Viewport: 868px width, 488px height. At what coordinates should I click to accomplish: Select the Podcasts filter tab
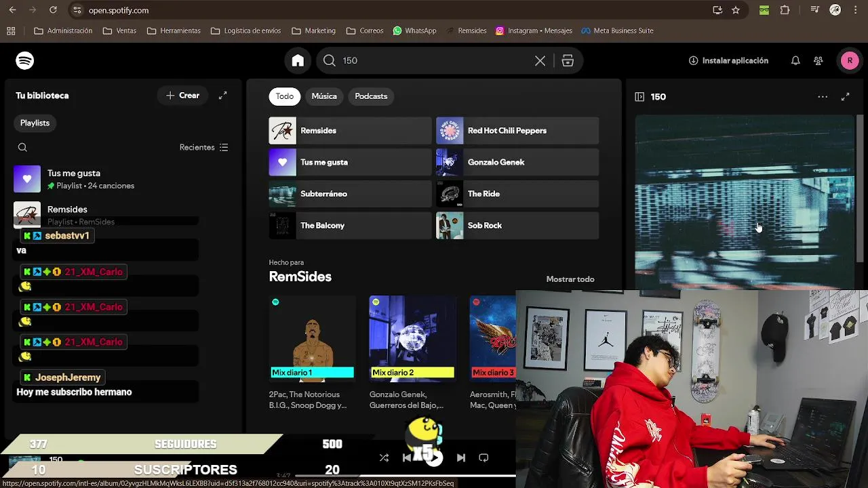pyautogui.click(x=371, y=96)
